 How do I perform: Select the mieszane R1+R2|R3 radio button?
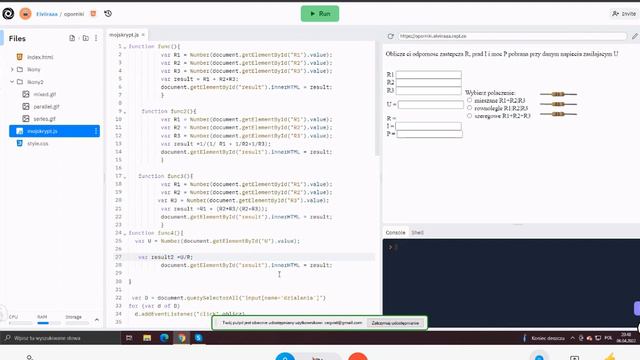click(x=469, y=100)
